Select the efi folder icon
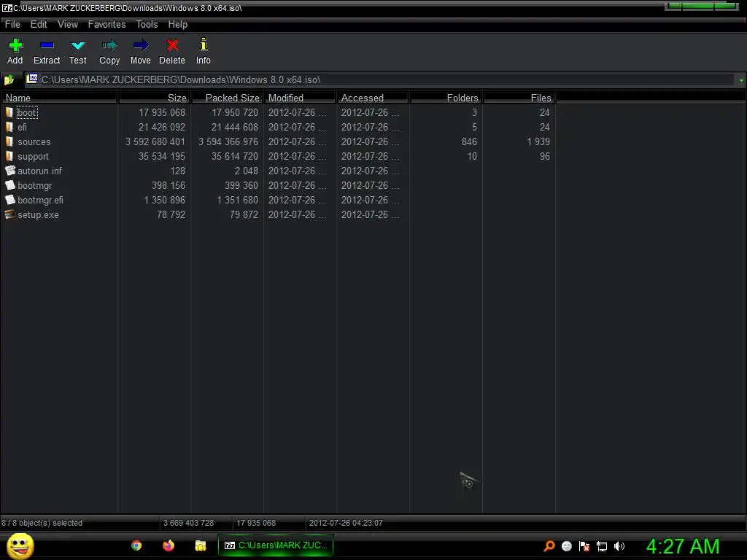This screenshot has width=747, height=560. tap(9, 127)
